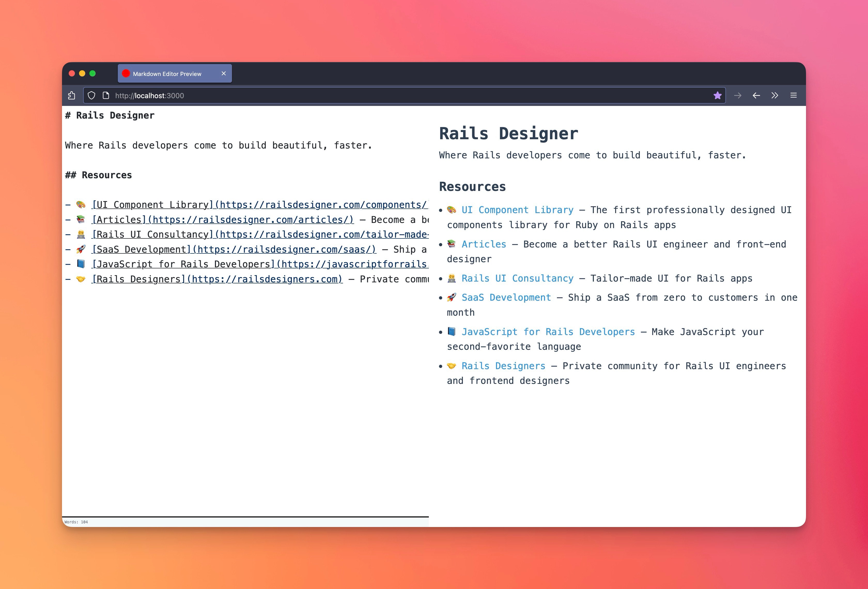Image resolution: width=868 pixels, height=589 pixels.
Task: Close the Markdown Editor Preview tab
Action: [x=224, y=74]
